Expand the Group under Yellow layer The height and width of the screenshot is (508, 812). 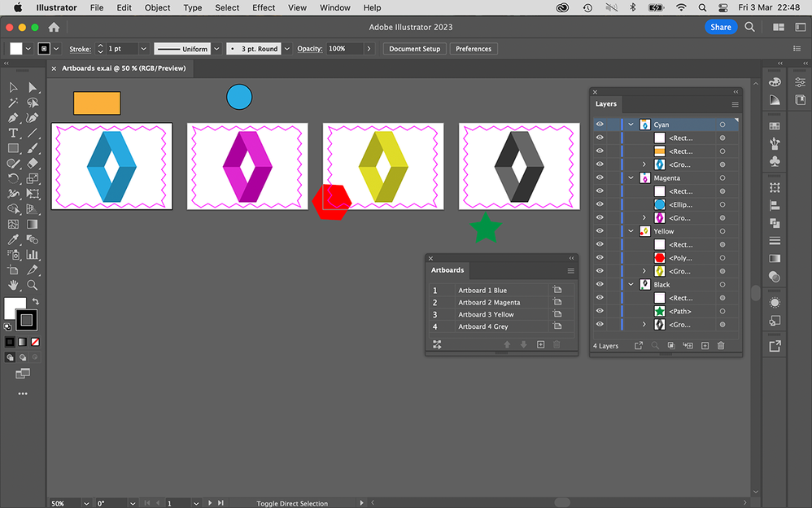click(644, 271)
